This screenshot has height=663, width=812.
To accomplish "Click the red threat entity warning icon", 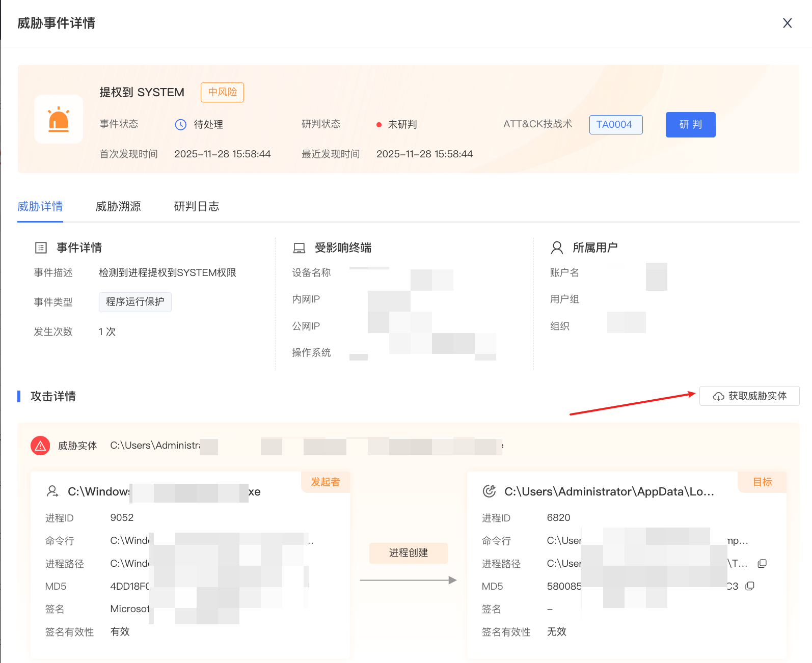I will tap(40, 446).
